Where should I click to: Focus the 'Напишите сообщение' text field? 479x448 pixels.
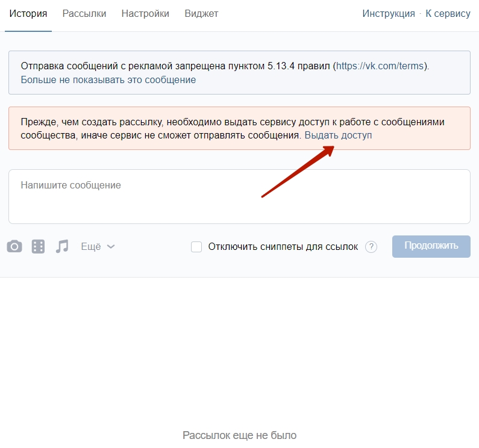pyautogui.click(x=239, y=196)
